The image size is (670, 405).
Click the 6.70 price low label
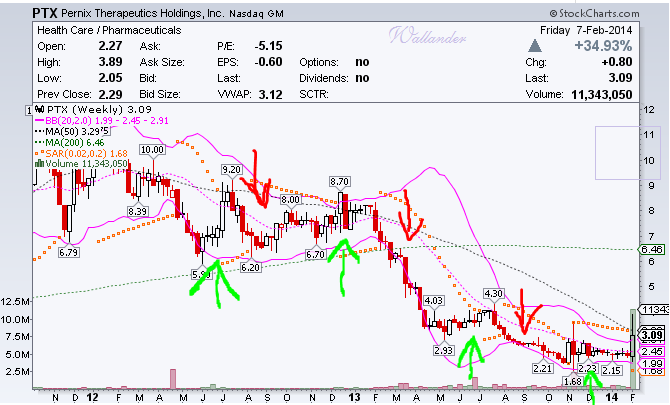pyautogui.click(x=315, y=255)
